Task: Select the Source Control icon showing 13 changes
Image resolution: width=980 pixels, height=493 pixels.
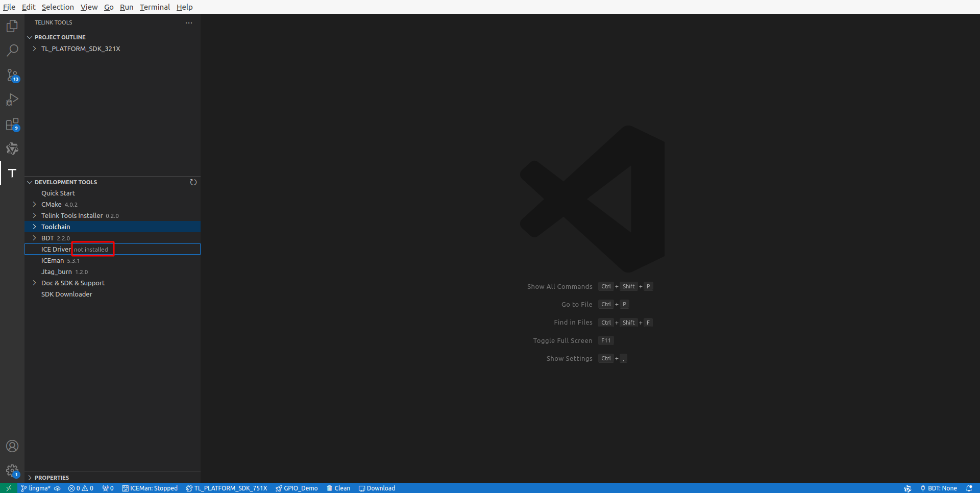Action: (12, 75)
